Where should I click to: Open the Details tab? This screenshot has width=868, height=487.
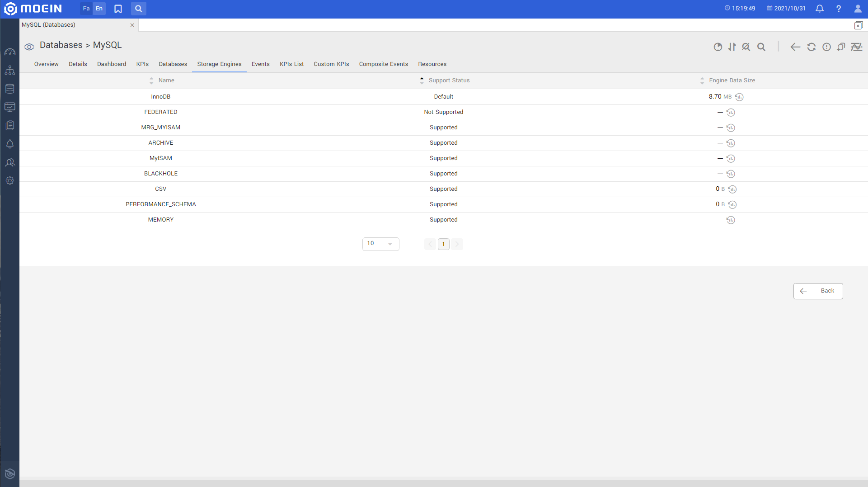(78, 64)
